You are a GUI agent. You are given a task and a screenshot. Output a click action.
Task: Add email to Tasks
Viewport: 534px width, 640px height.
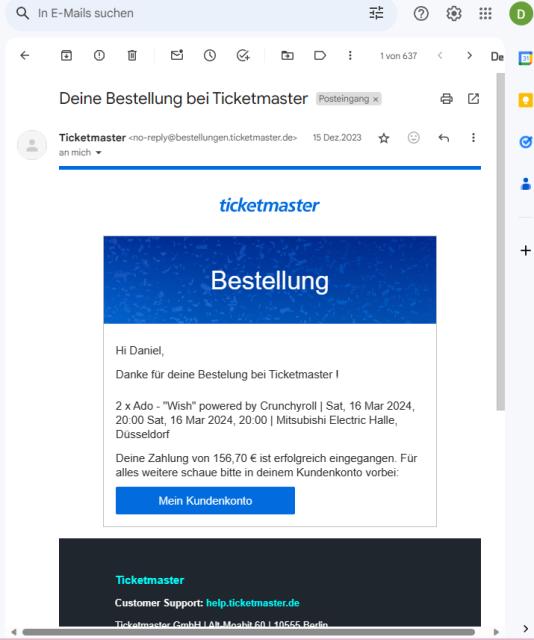pos(243,56)
